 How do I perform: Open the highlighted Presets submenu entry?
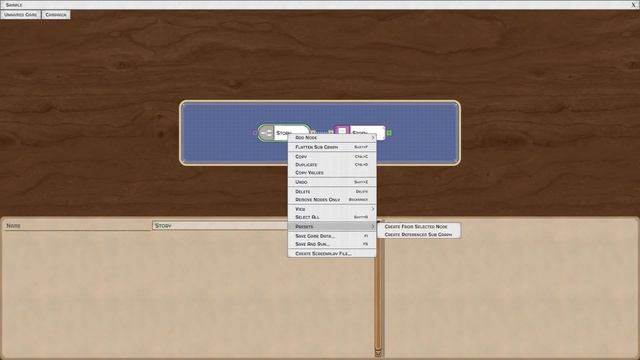(x=332, y=227)
